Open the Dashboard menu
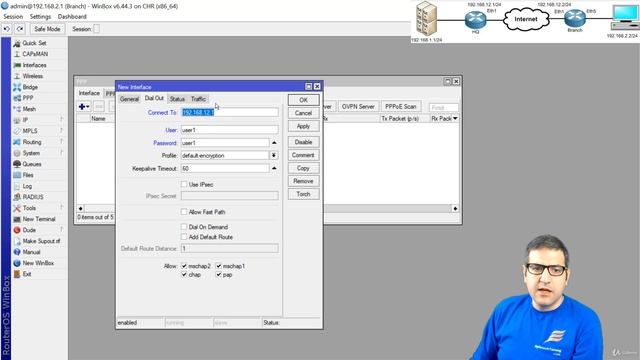 coord(72,17)
